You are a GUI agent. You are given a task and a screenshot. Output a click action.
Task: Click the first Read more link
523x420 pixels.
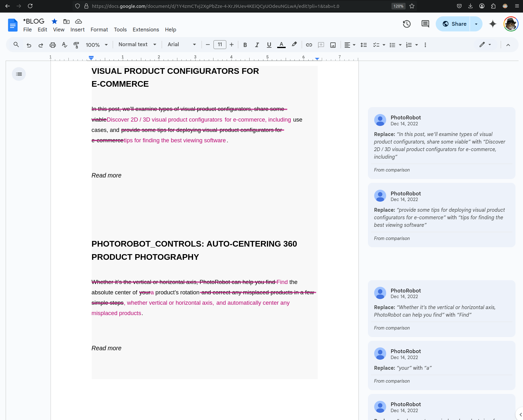(106, 175)
